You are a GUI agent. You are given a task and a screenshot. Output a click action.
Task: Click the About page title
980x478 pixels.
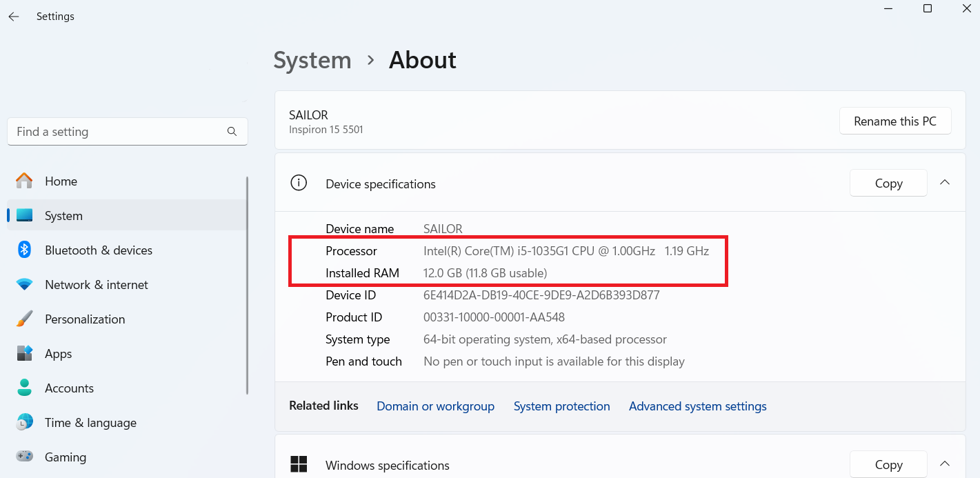(x=423, y=60)
